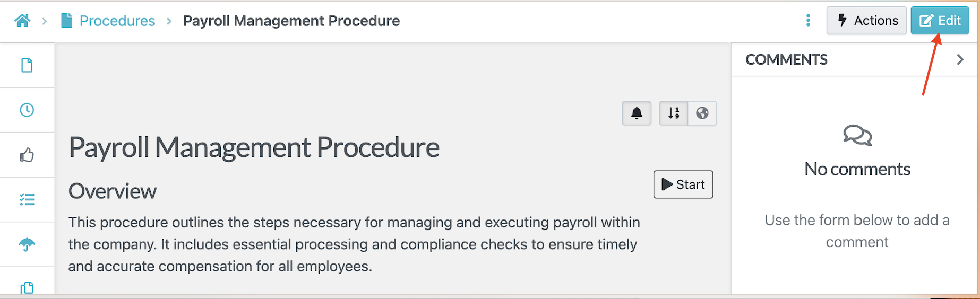Viewport: 980px width, 299px height.
Task: Open the history clock icon in sidebar
Action: point(27,110)
